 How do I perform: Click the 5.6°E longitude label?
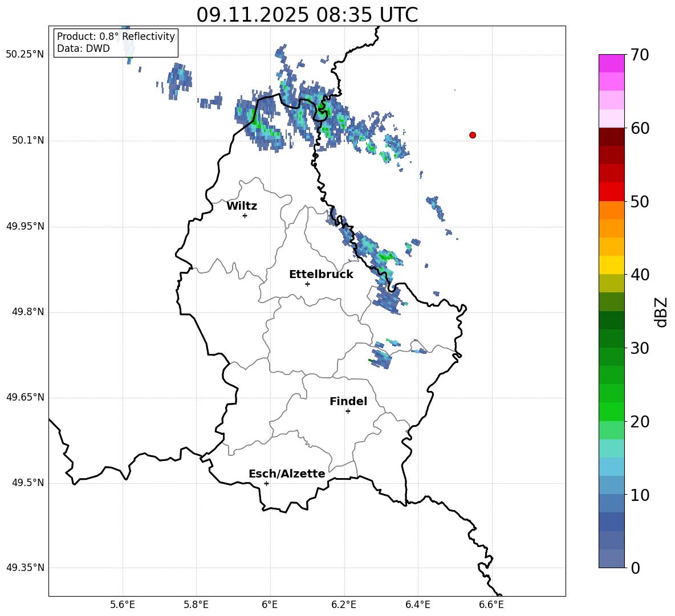(x=123, y=605)
